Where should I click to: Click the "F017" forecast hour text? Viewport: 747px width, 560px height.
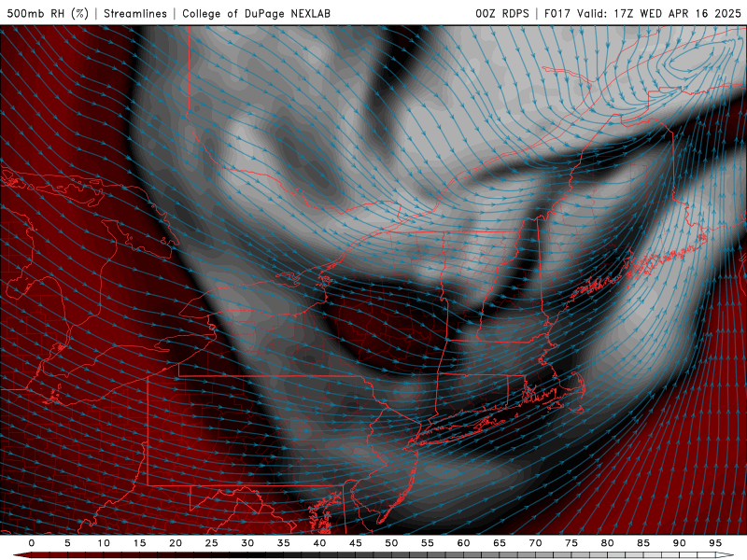point(557,13)
